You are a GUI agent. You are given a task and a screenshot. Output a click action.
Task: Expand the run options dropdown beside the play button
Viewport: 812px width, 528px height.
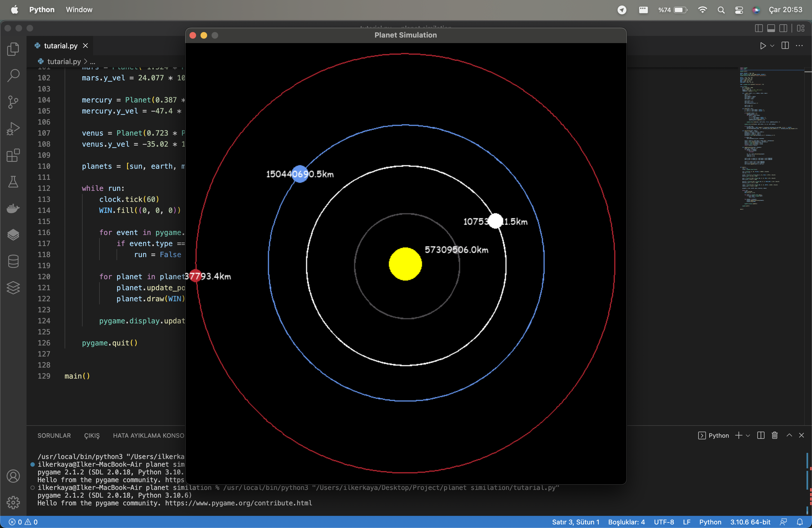click(x=772, y=46)
